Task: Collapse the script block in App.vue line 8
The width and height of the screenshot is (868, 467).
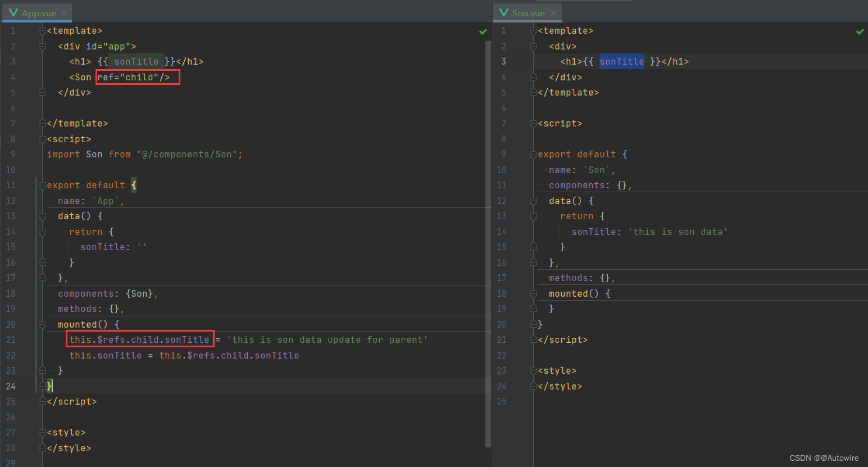Action: click(42, 139)
